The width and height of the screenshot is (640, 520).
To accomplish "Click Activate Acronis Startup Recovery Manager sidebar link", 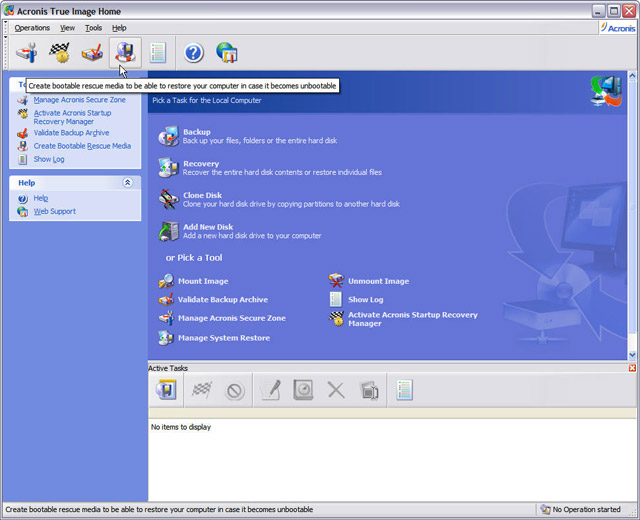I will (x=72, y=117).
